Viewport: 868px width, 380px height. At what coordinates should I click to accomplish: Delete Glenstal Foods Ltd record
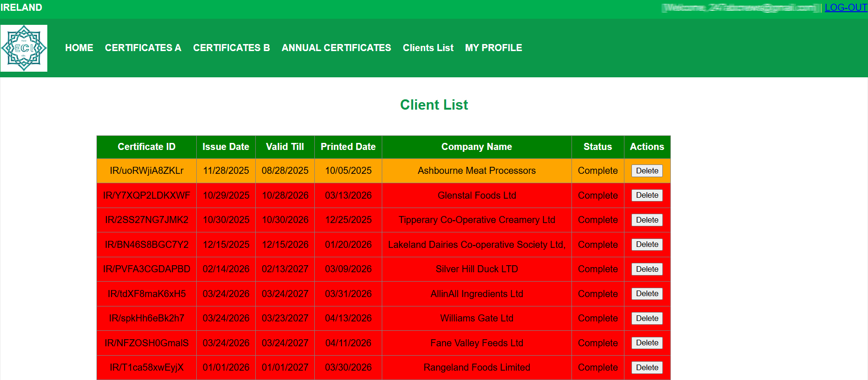(647, 195)
